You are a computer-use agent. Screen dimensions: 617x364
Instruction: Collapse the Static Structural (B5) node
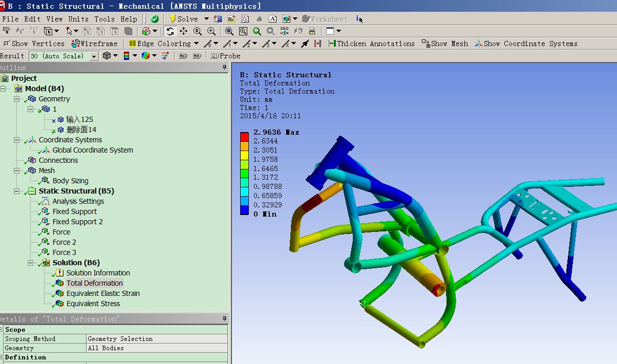point(17,191)
